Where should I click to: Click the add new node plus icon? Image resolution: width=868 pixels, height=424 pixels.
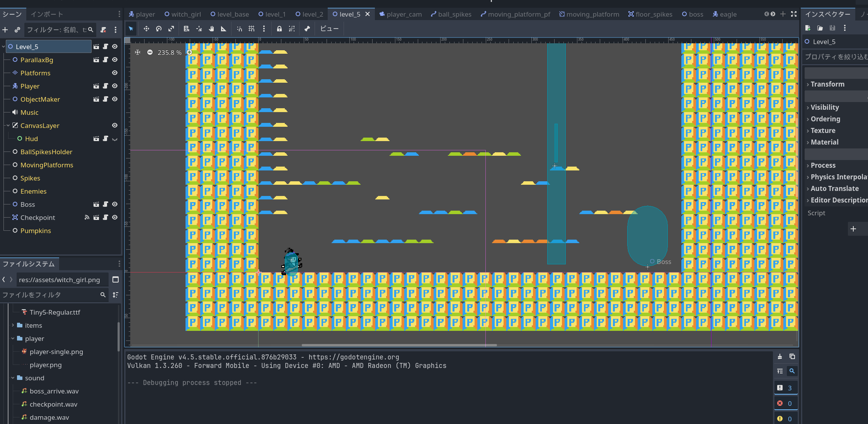click(5, 30)
